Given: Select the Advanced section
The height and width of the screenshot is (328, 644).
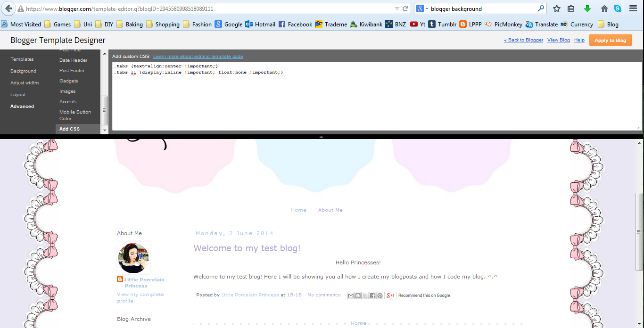Looking at the screenshot, I should (x=22, y=107).
